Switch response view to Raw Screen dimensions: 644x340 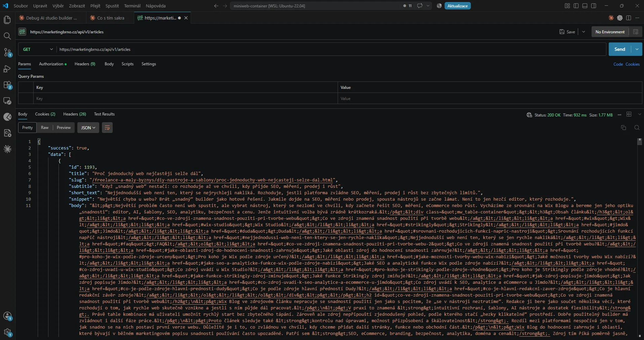[45, 128]
